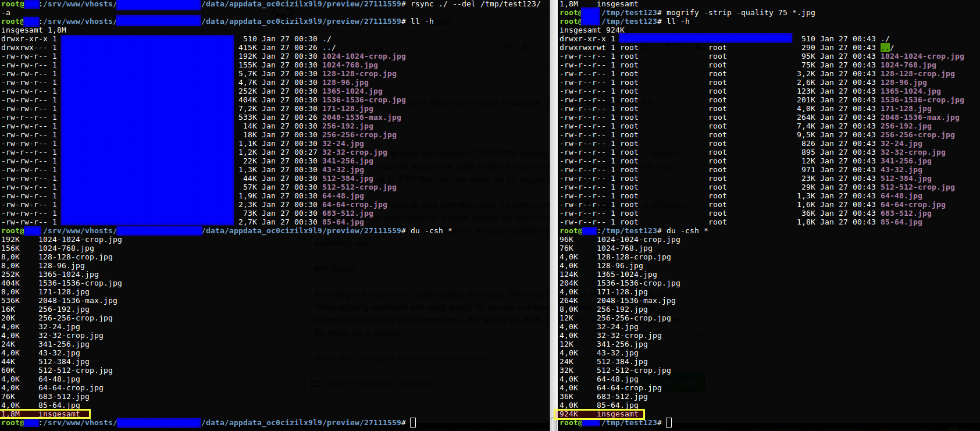980x431 pixels.
Task: Click the 536K value in left du output
Action: pos(10,301)
